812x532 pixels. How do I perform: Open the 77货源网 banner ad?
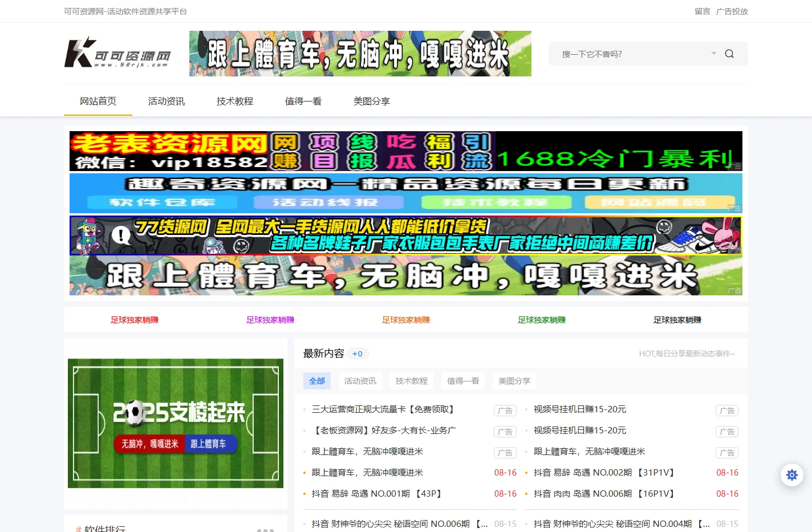(406, 235)
